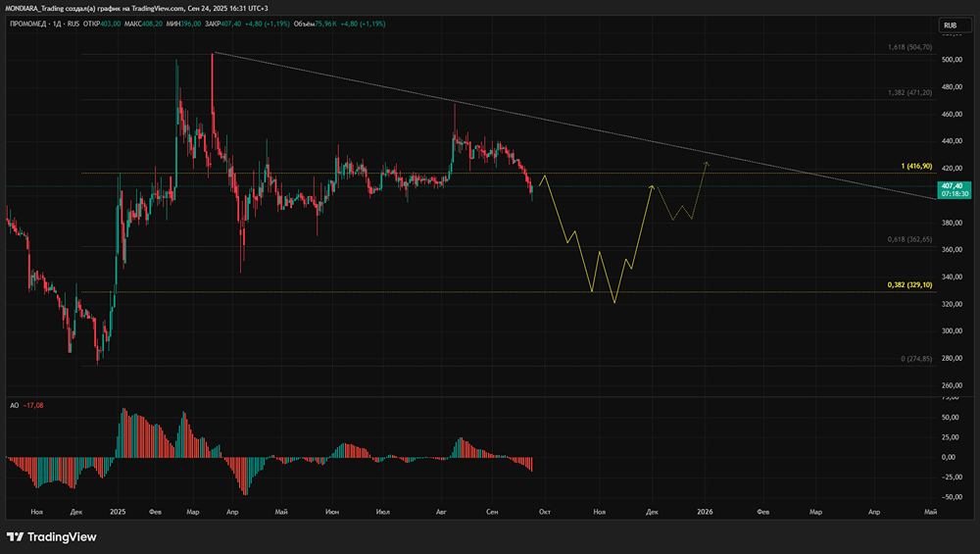Click 500,00 on the price scale
Screen dimensions: 980x554
(x=952, y=60)
